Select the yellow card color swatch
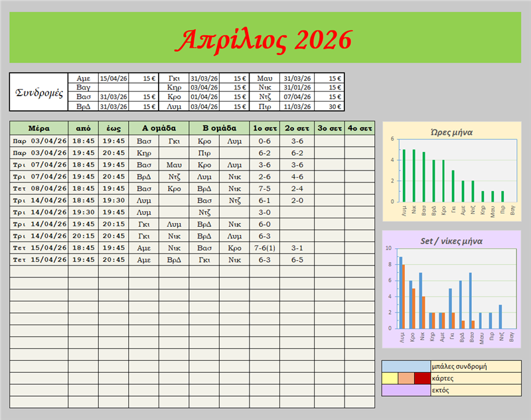Image resolution: width=531 pixels, height=420 pixels. pos(390,378)
